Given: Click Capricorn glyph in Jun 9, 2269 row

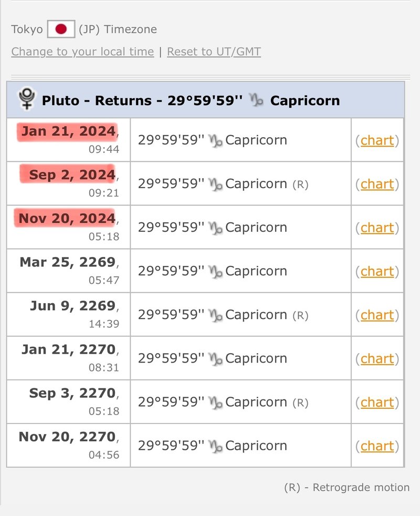Looking at the screenshot, I should point(216,315).
